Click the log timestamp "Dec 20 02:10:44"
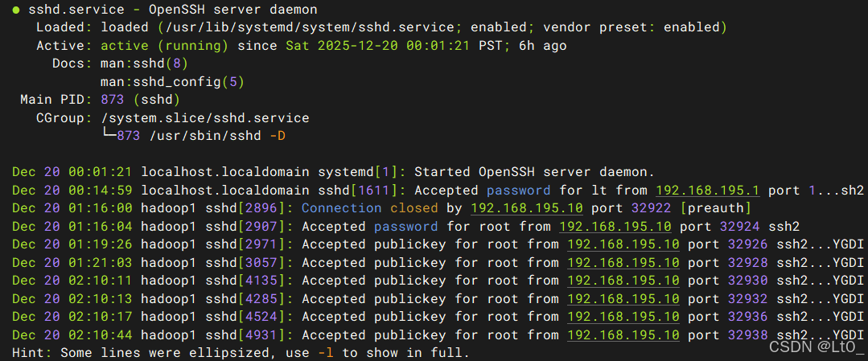The image size is (868, 361). point(72,335)
